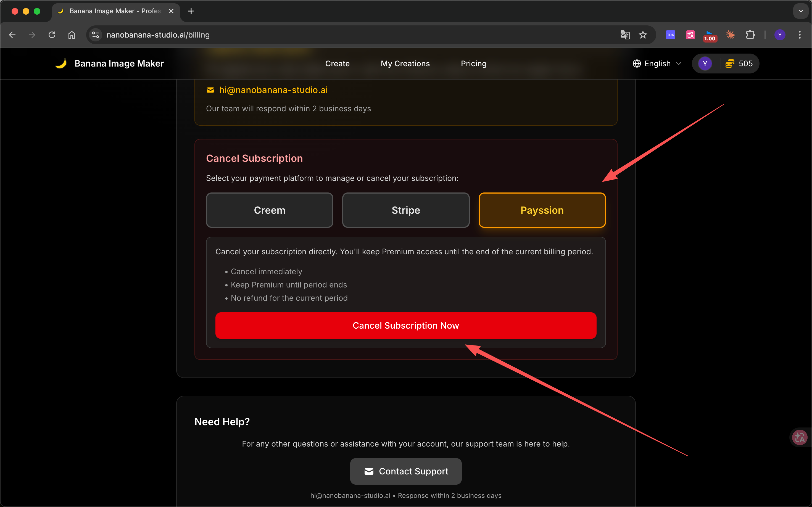The image size is (812, 507).
Task: Click the yellow envelope icon beside email
Action: [x=210, y=90]
